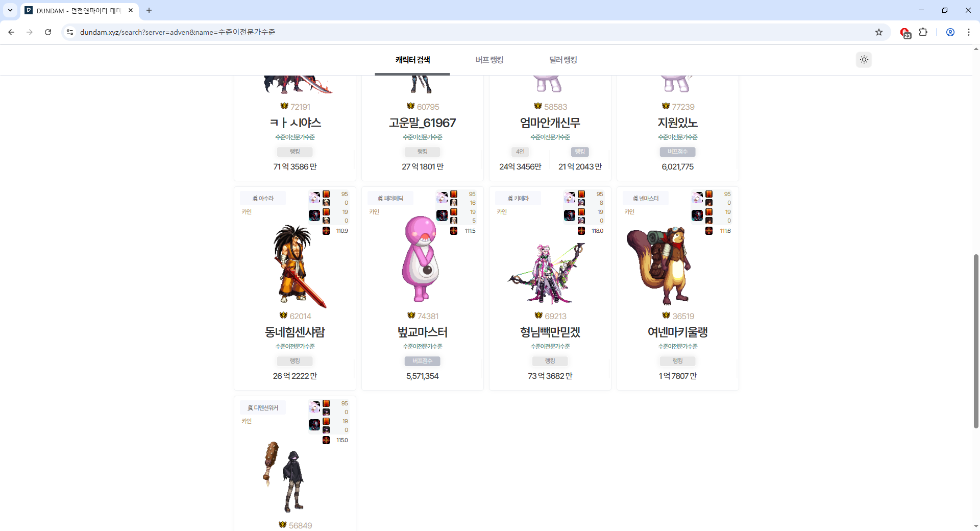Open the Chrome profile icon
This screenshot has height=531, width=980.
pos(950,32)
